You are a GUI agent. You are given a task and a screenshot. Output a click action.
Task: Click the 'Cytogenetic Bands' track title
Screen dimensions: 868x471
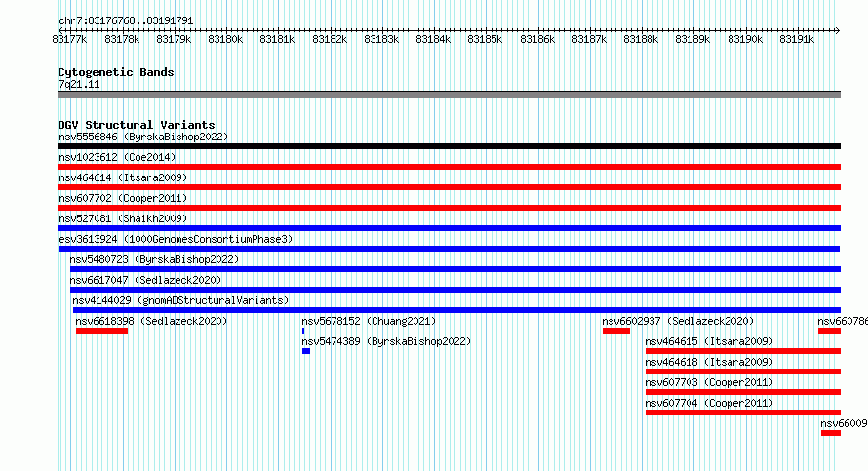[x=116, y=72]
